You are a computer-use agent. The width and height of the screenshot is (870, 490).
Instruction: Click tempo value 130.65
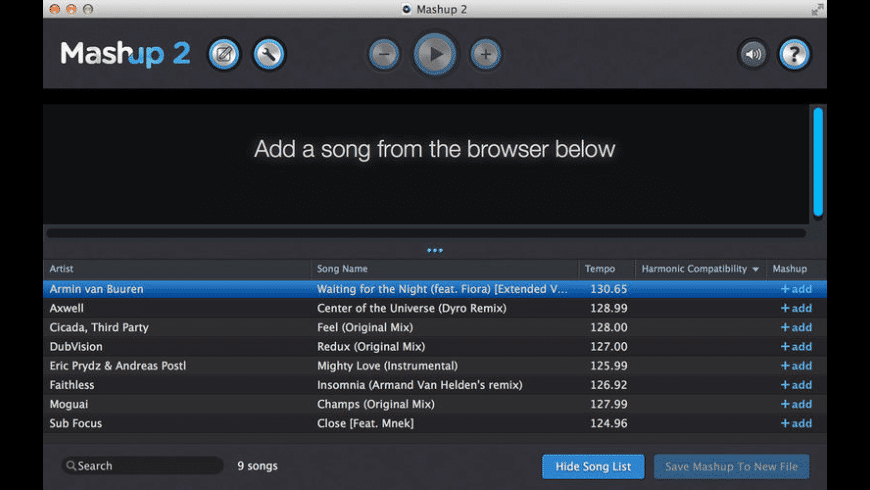(x=609, y=289)
